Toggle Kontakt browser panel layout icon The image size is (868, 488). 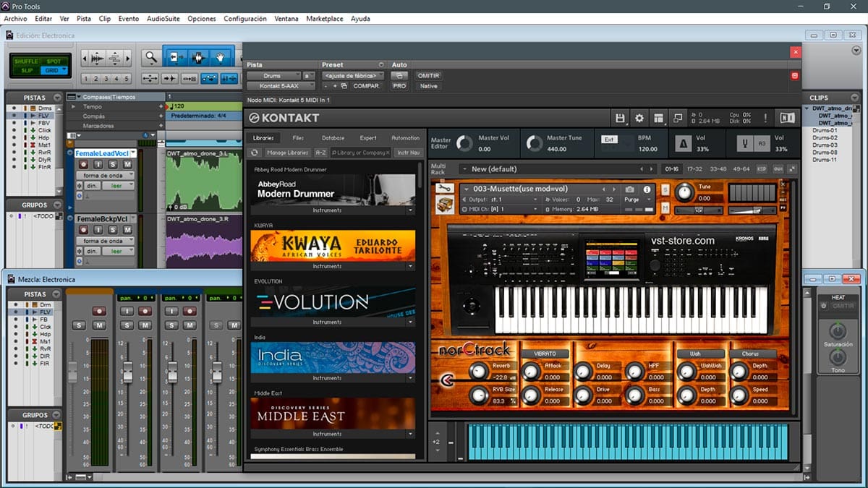tap(658, 118)
